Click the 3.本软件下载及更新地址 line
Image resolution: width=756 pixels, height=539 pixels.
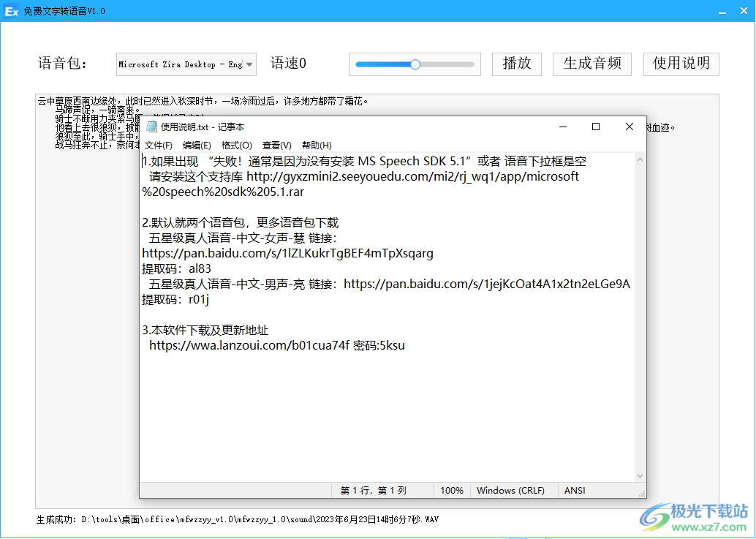pos(205,331)
